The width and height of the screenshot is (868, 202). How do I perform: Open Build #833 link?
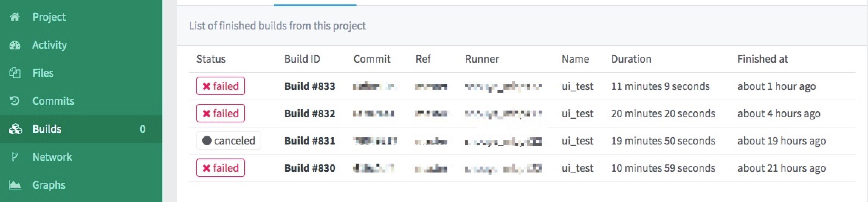point(310,86)
